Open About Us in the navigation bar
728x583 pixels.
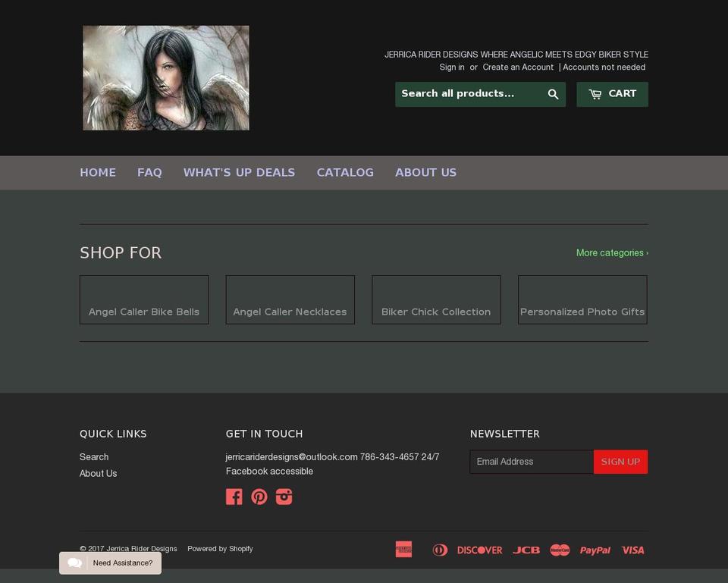pos(425,173)
